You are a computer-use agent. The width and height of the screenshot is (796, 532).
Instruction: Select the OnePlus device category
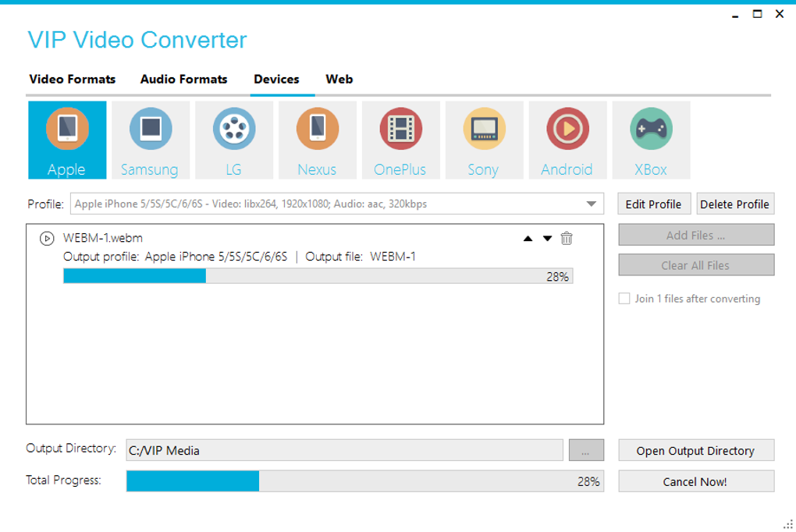401,140
